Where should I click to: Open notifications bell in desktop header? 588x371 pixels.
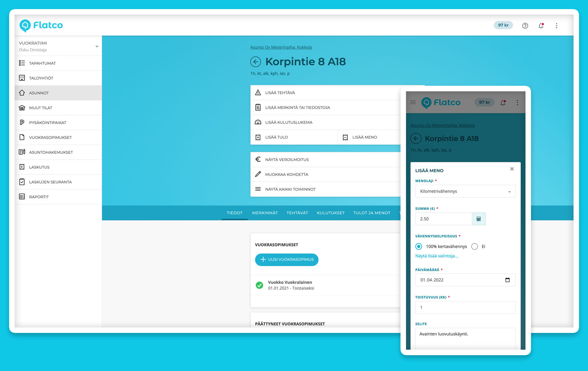541,25
